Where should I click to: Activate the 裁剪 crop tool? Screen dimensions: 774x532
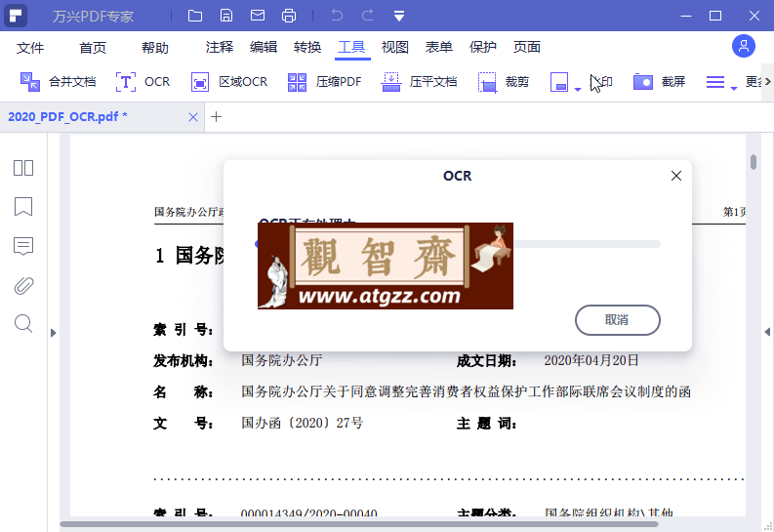coord(504,81)
